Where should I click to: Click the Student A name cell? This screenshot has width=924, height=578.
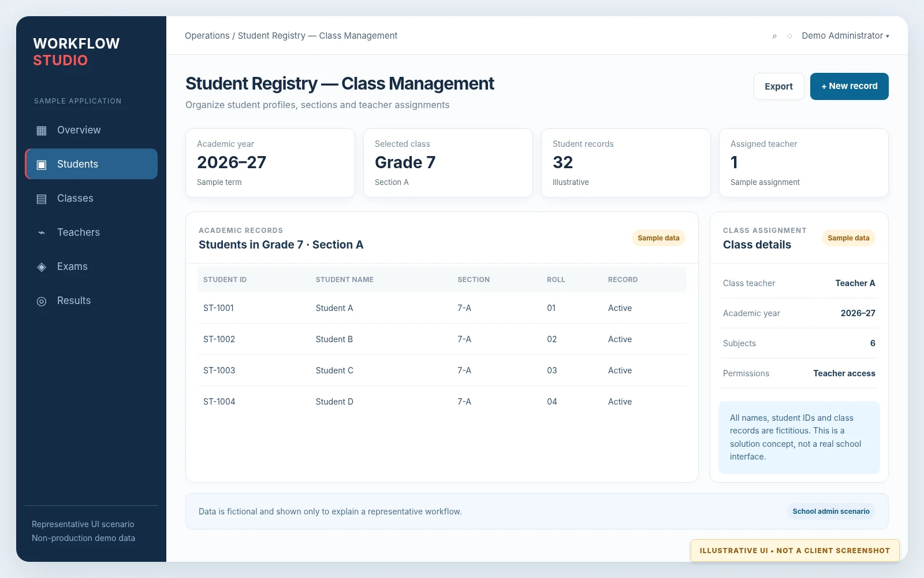tap(334, 308)
